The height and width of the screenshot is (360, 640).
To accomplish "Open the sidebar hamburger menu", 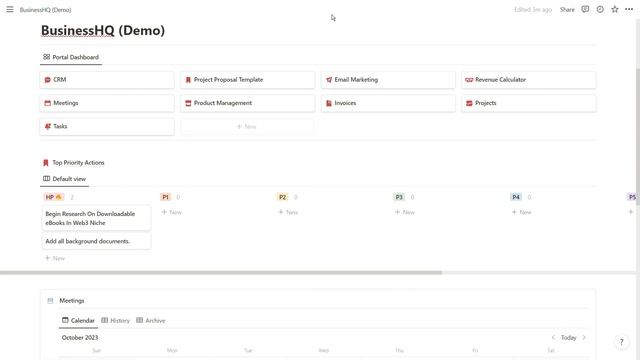I will tap(10, 9).
